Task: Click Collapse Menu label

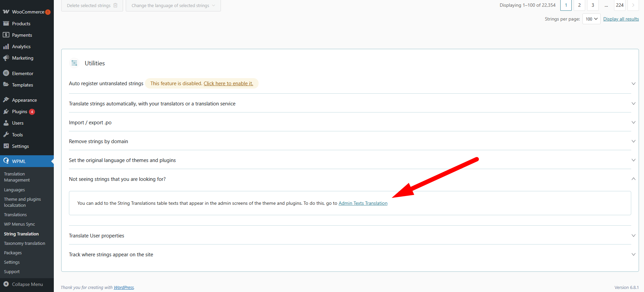Action: [x=28, y=284]
